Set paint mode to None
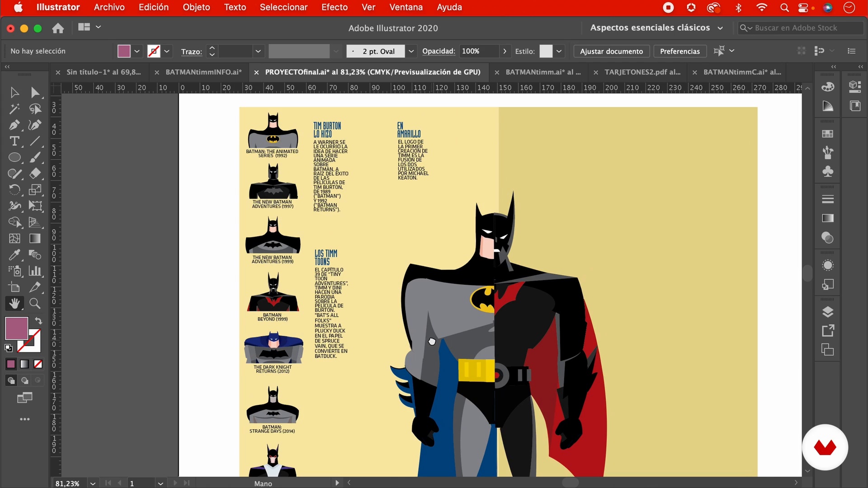The height and width of the screenshot is (488, 868). (38, 364)
